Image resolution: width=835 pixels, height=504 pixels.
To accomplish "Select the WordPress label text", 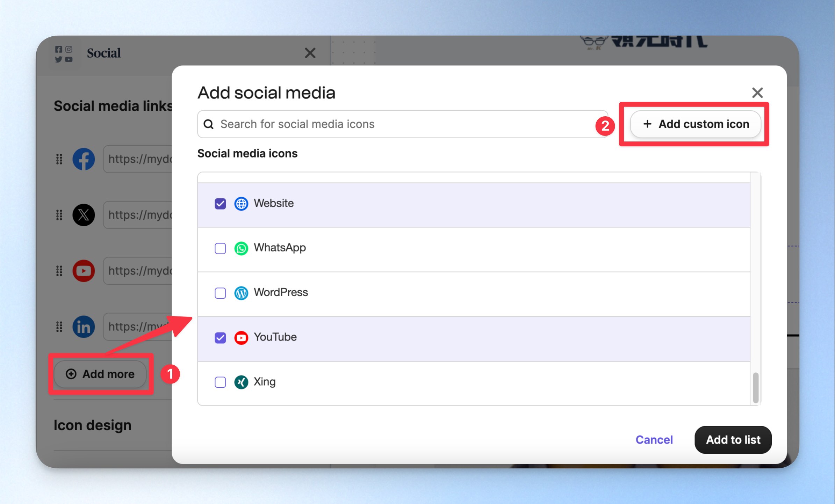I will click(281, 292).
